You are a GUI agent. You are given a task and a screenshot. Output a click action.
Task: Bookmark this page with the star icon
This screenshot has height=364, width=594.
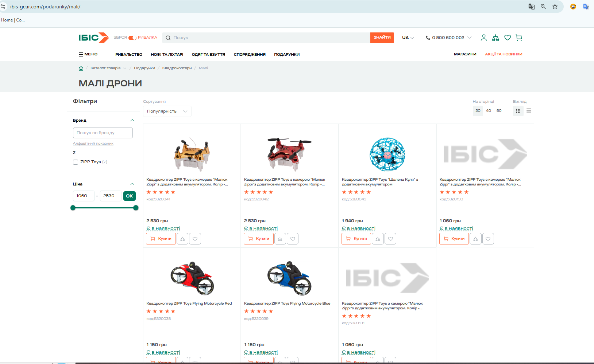point(555,7)
